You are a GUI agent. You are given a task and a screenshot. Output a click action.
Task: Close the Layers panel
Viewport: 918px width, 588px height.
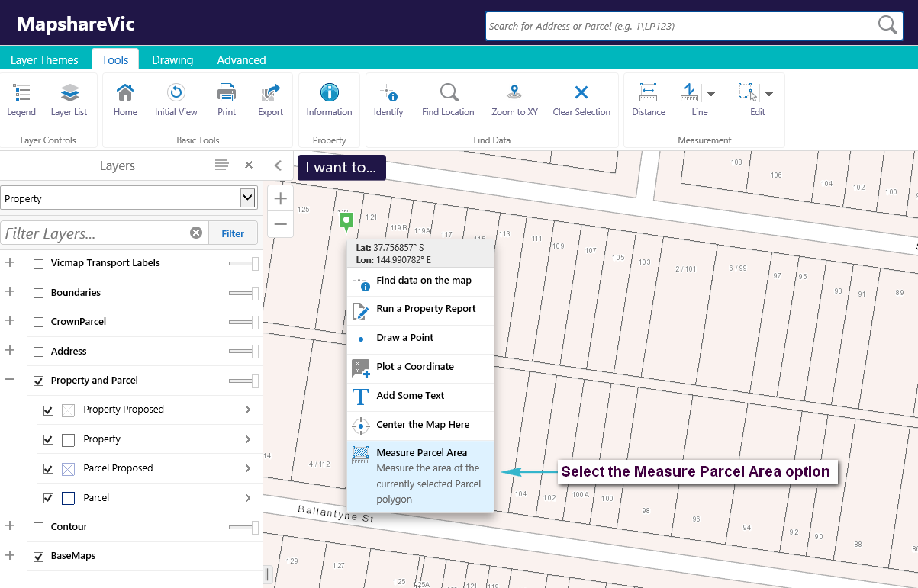248,165
